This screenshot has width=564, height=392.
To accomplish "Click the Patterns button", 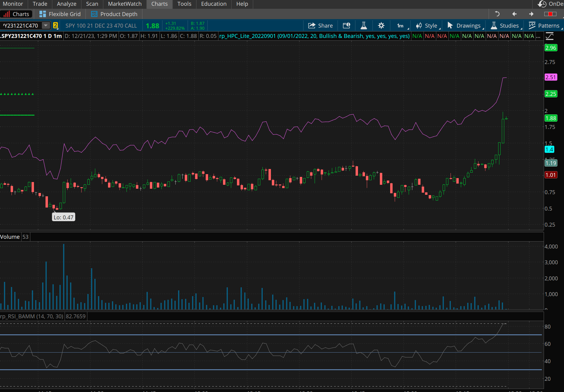I will pos(544,26).
